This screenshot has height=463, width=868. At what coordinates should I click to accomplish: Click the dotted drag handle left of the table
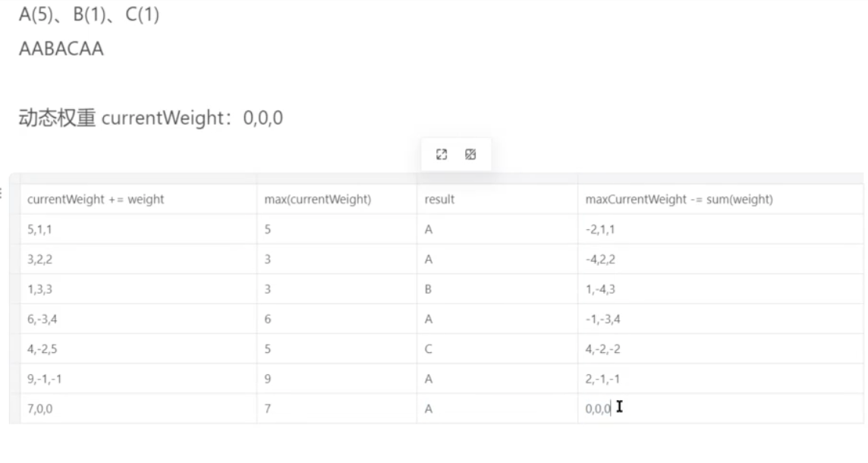point(1,193)
